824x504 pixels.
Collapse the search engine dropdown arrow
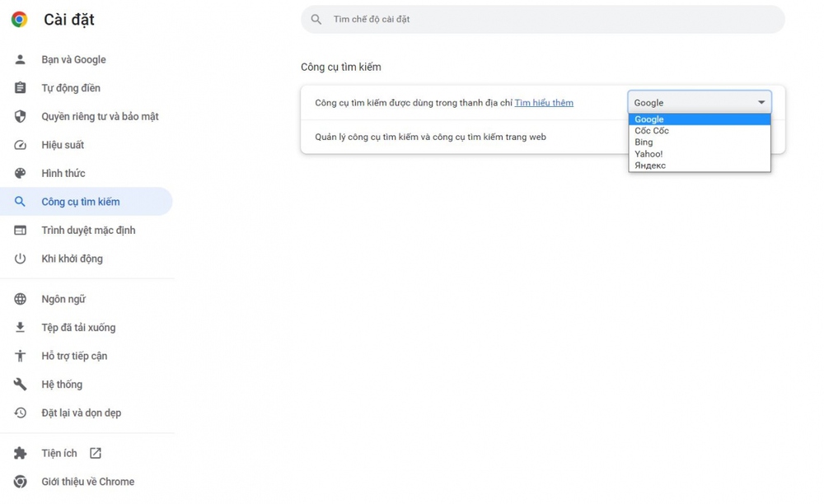pyautogui.click(x=761, y=102)
